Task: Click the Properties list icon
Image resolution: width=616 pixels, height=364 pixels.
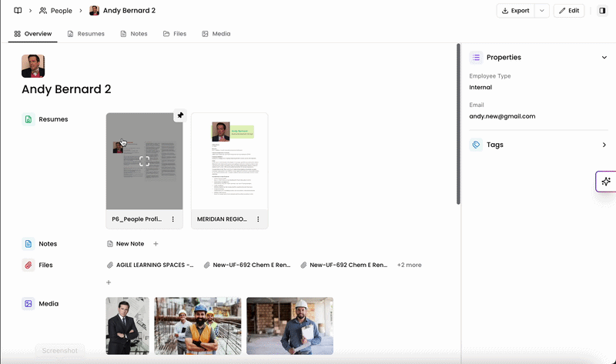Action: pyautogui.click(x=476, y=57)
